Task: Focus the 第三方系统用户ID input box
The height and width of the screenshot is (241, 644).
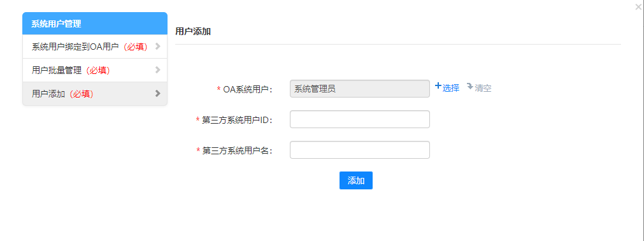Action: [x=360, y=119]
